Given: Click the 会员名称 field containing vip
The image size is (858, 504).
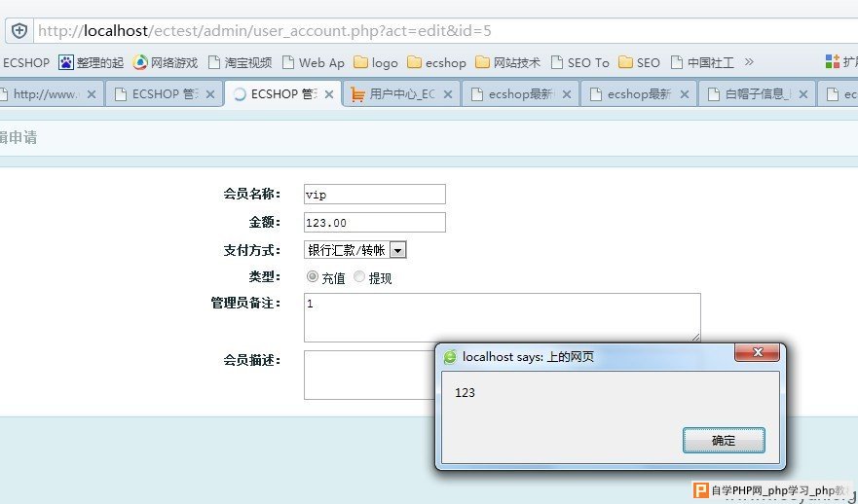Looking at the screenshot, I should coord(375,194).
